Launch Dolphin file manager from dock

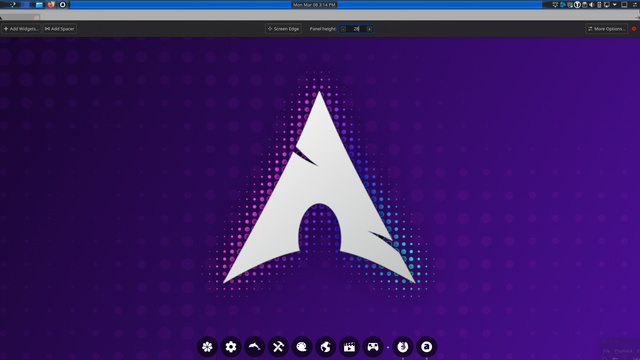click(255, 347)
